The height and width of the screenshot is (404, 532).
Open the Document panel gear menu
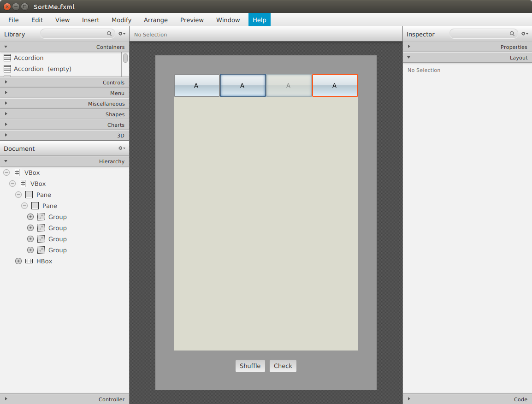click(x=121, y=148)
